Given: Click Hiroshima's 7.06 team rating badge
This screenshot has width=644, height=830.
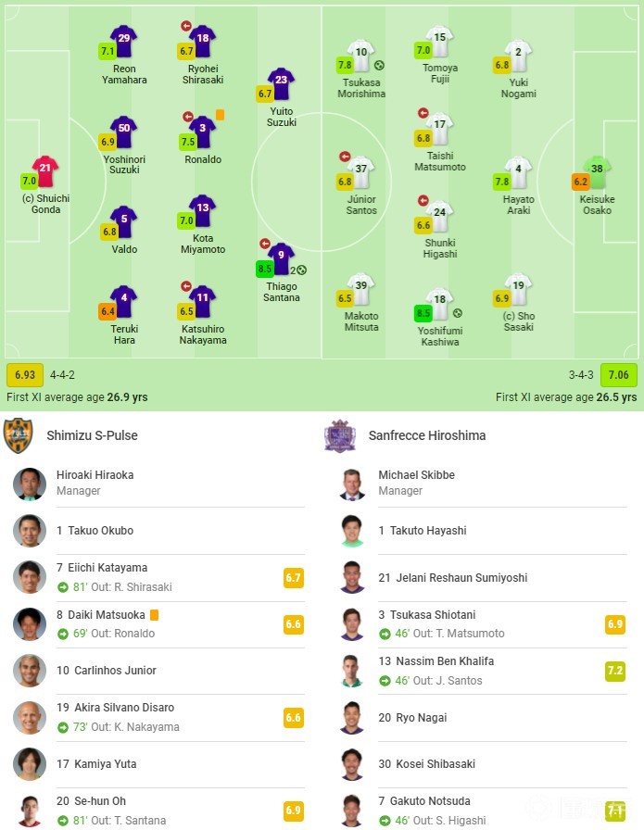Looking at the screenshot, I should pos(618,375).
